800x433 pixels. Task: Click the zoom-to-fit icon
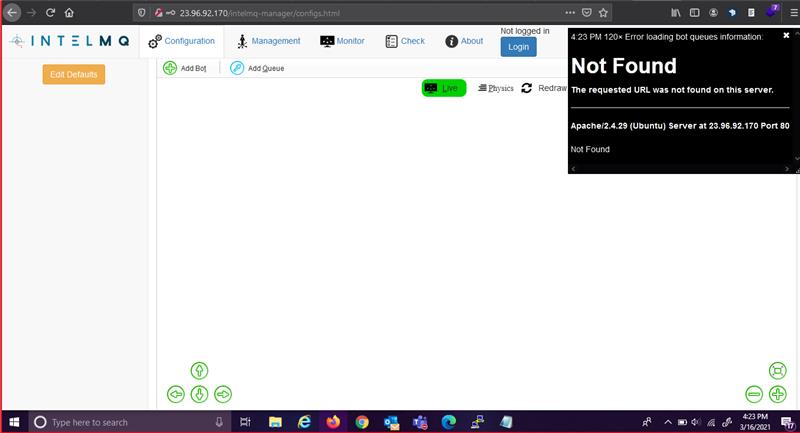(777, 371)
